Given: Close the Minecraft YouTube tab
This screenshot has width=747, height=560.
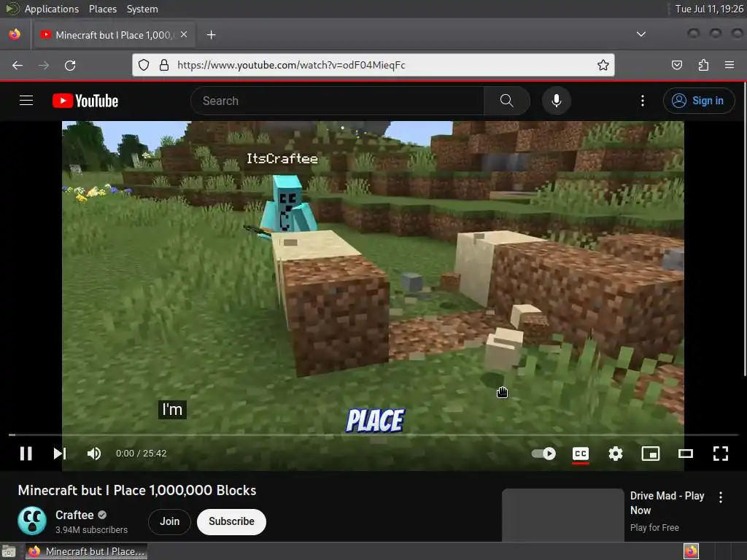Looking at the screenshot, I should click(184, 35).
